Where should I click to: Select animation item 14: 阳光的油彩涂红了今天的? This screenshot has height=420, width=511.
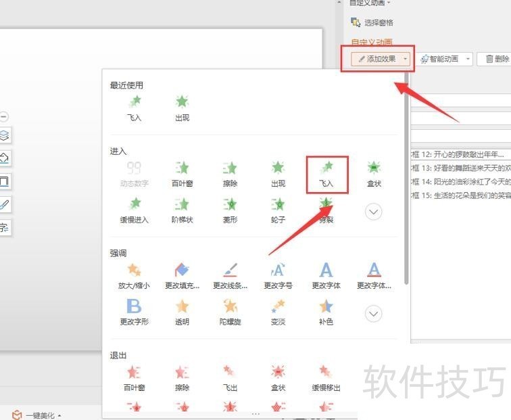coord(461,182)
